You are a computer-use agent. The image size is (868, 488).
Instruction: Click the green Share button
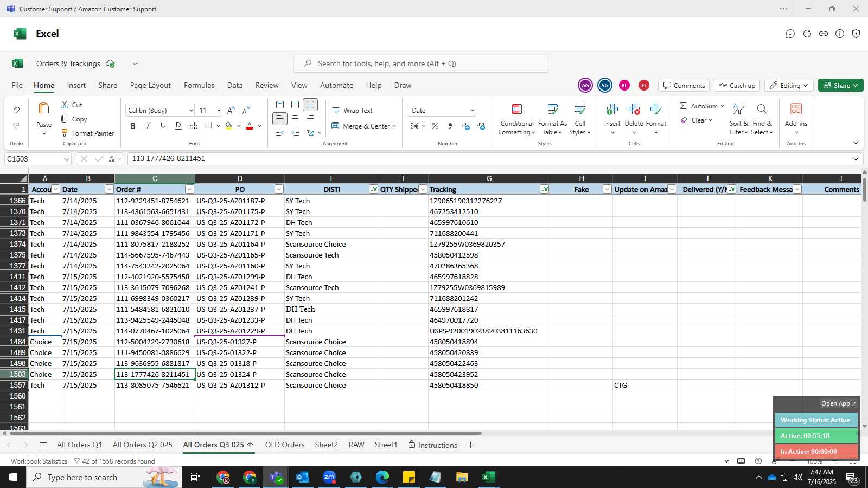tap(840, 85)
